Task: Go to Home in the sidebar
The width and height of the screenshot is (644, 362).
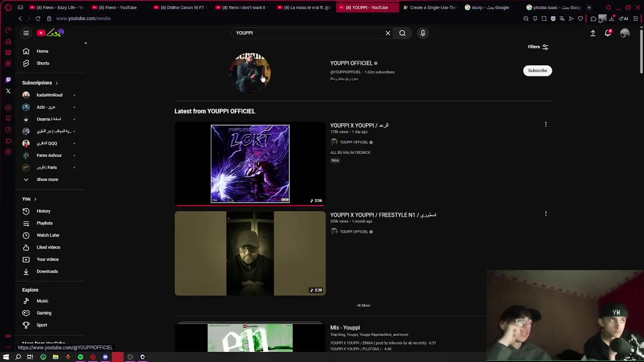Action: pos(50,51)
